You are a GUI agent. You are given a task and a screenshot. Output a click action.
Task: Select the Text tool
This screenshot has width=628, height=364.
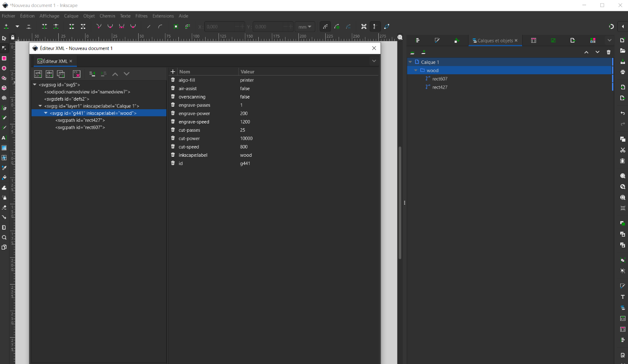[4, 138]
